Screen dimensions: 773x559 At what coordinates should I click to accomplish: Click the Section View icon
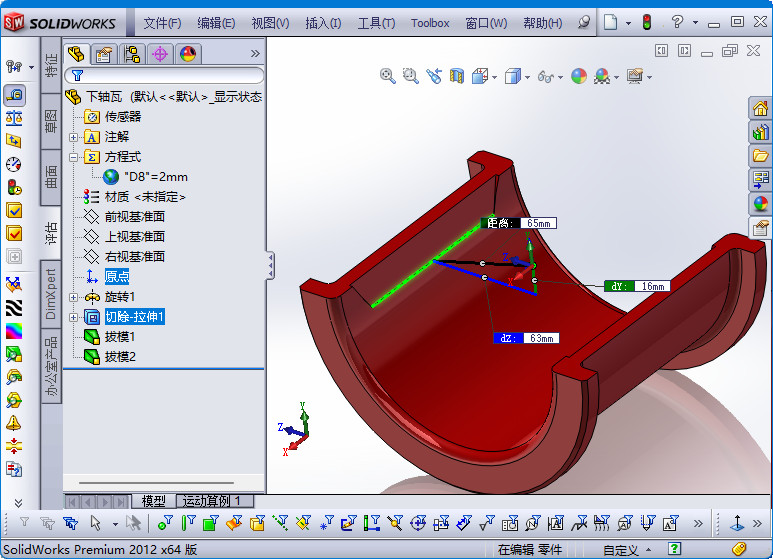(457, 76)
